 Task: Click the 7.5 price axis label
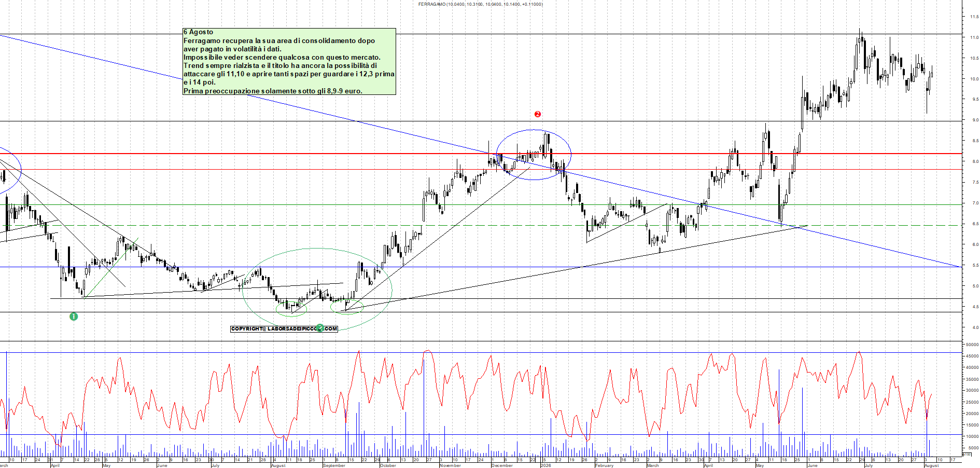975,182
